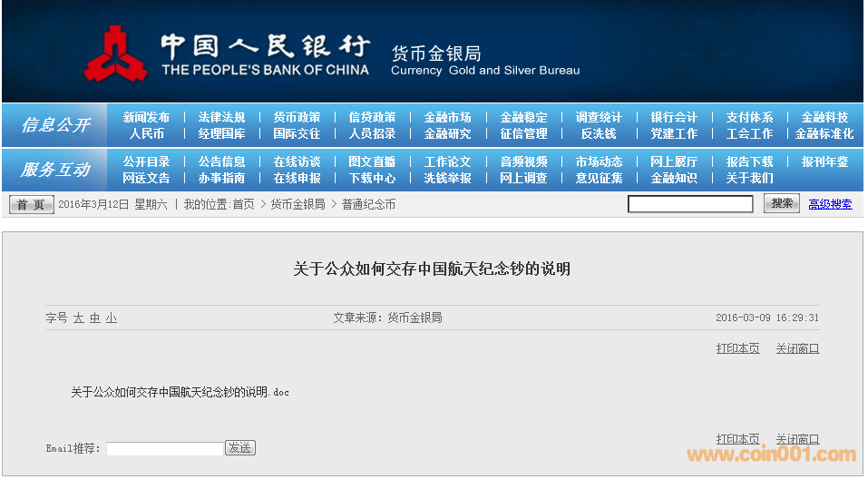Screen dimensions: 868x479
Task: Open 关于我们 in navigation
Action: pyautogui.click(x=749, y=179)
